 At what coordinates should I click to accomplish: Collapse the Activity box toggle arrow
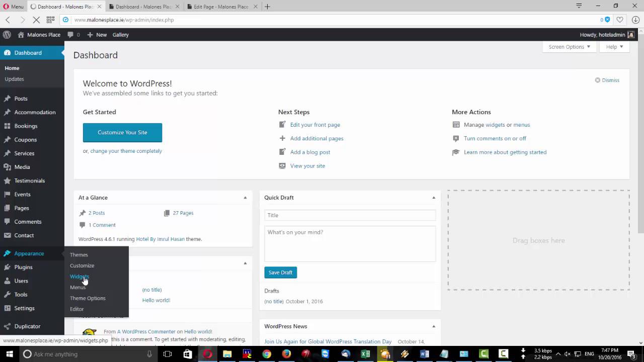coord(245,263)
